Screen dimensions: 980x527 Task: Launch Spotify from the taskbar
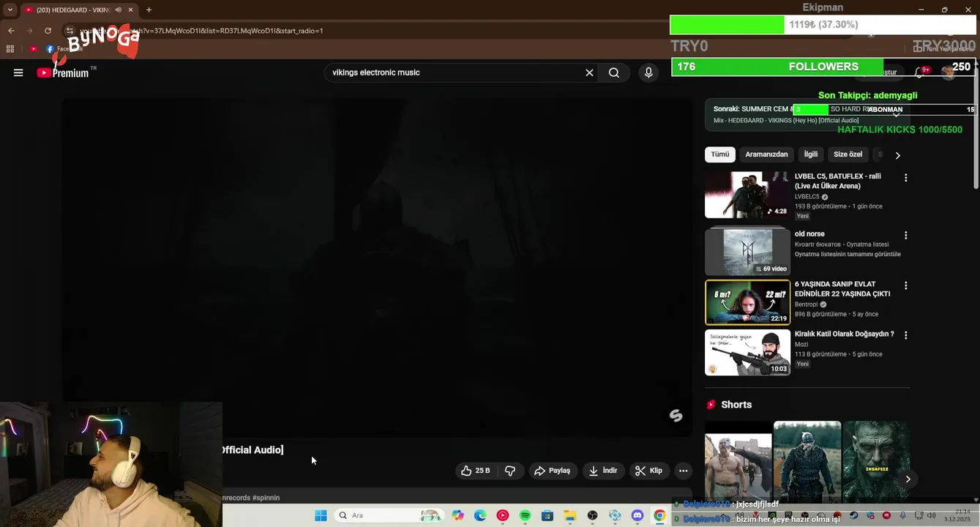525,515
